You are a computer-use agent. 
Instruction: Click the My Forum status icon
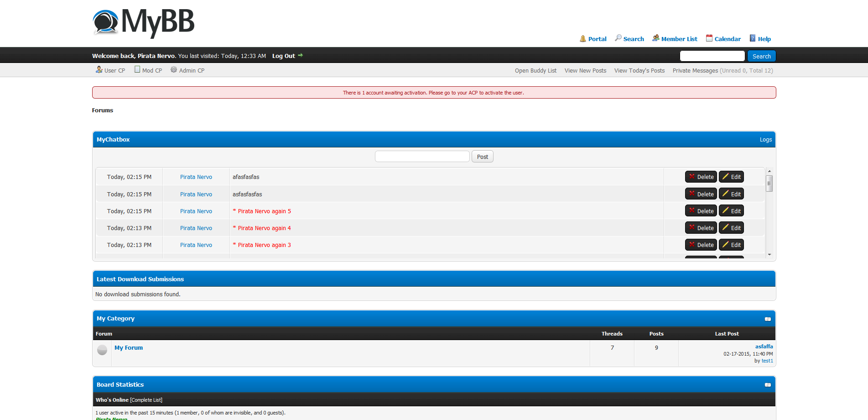click(102, 350)
